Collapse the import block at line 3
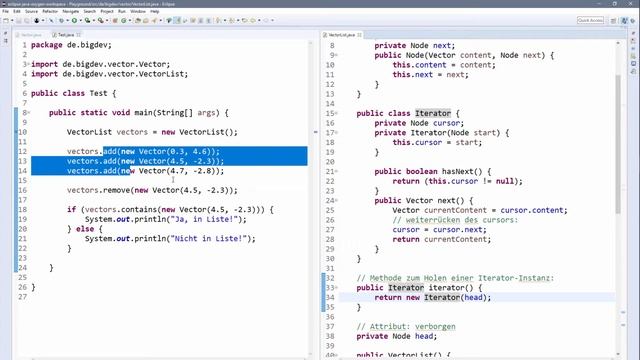 [29, 64]
